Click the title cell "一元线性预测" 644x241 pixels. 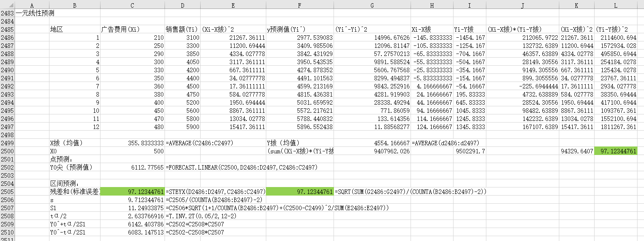coord(35,13)
